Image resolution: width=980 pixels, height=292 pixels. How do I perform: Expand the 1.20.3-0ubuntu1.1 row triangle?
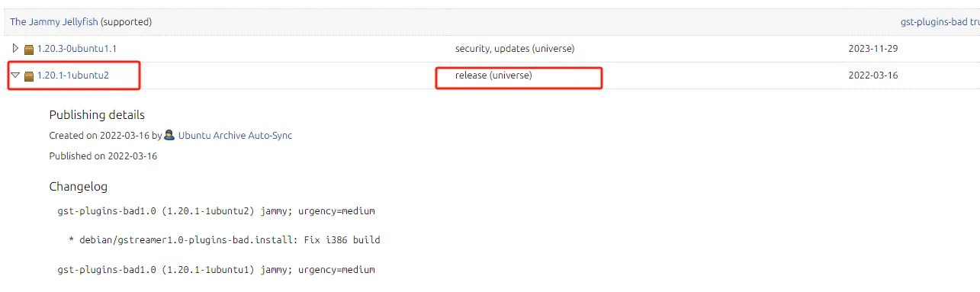pos(15,49)
